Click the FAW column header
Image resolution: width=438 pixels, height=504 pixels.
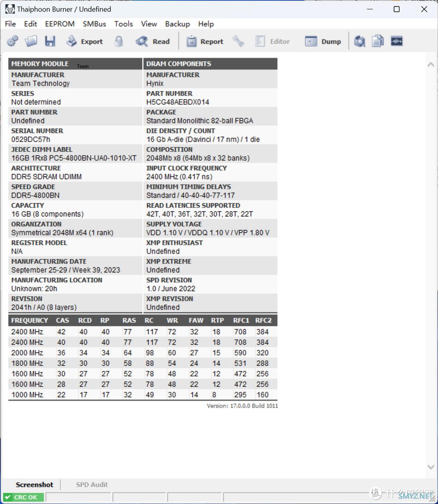coord(196,321)
